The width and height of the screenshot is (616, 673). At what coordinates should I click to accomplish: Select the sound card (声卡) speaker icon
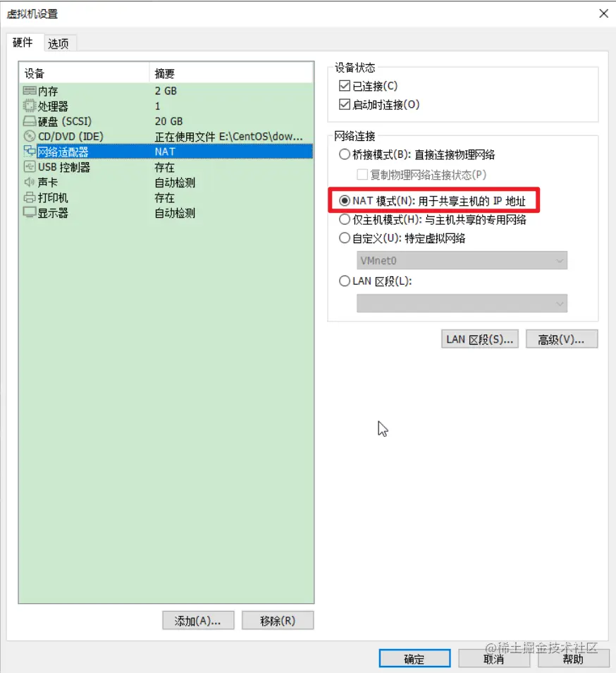pos(29,182)
